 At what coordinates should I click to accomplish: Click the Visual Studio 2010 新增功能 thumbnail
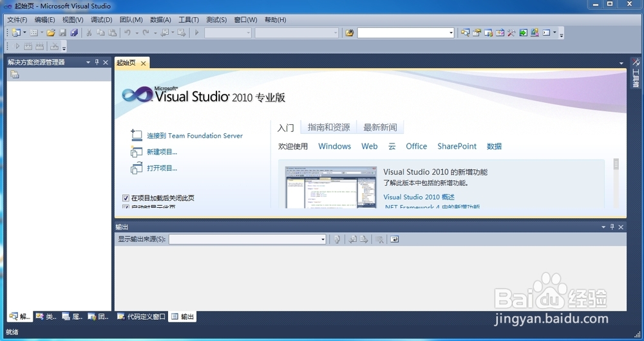click(x=331, y=187)
